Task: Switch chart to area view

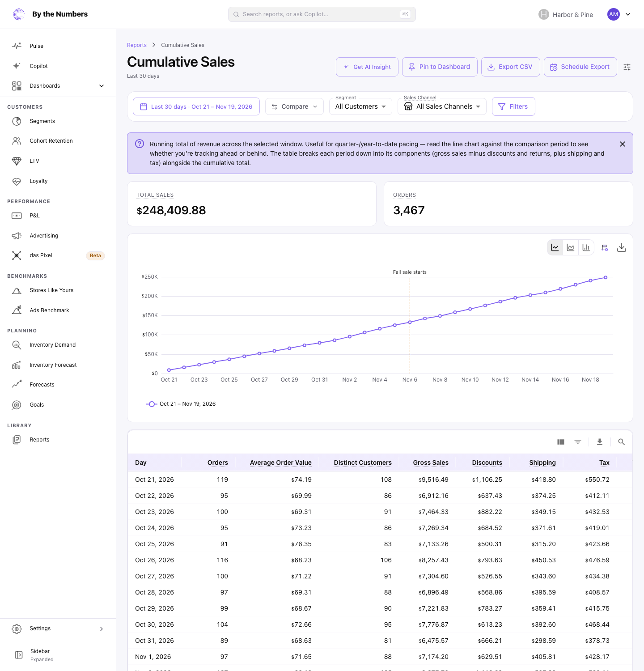Action: 571,247
